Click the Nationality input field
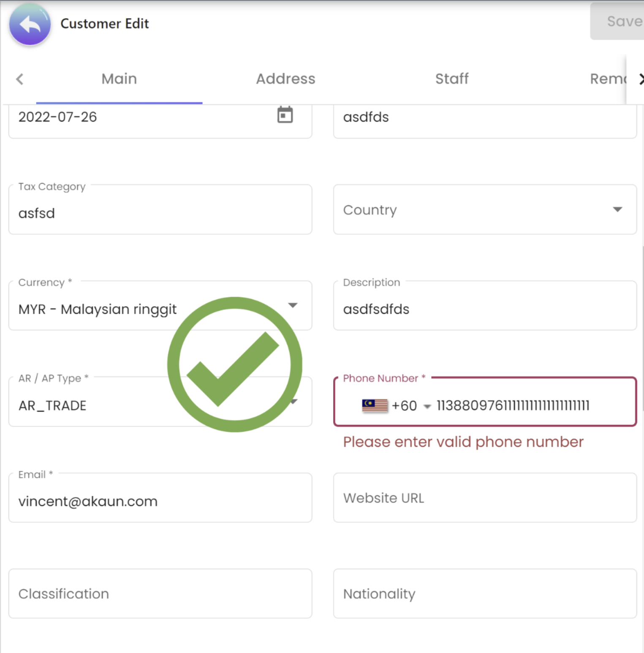The image size is (644, 653). (485, 594)
